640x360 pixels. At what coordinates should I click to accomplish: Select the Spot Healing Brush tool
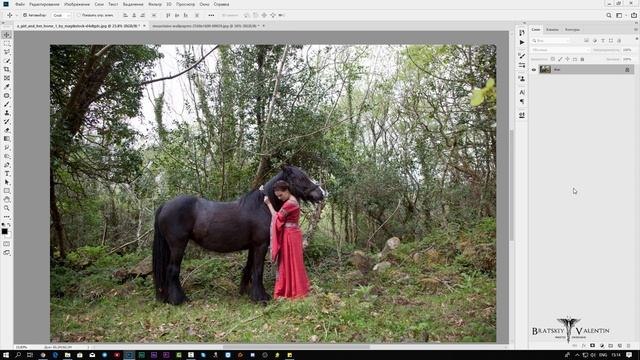coord(7,96)
